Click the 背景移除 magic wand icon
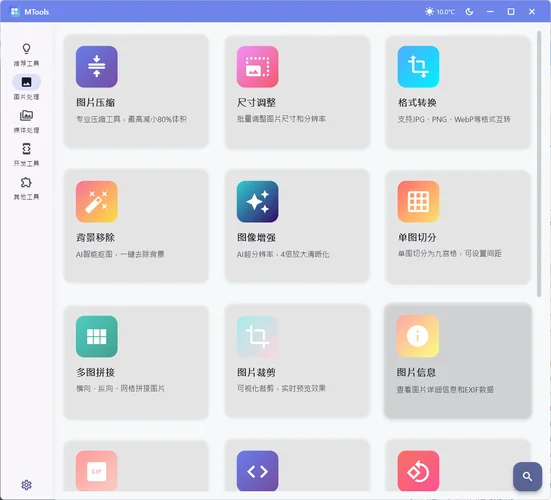551x500 pixels. 97,202
